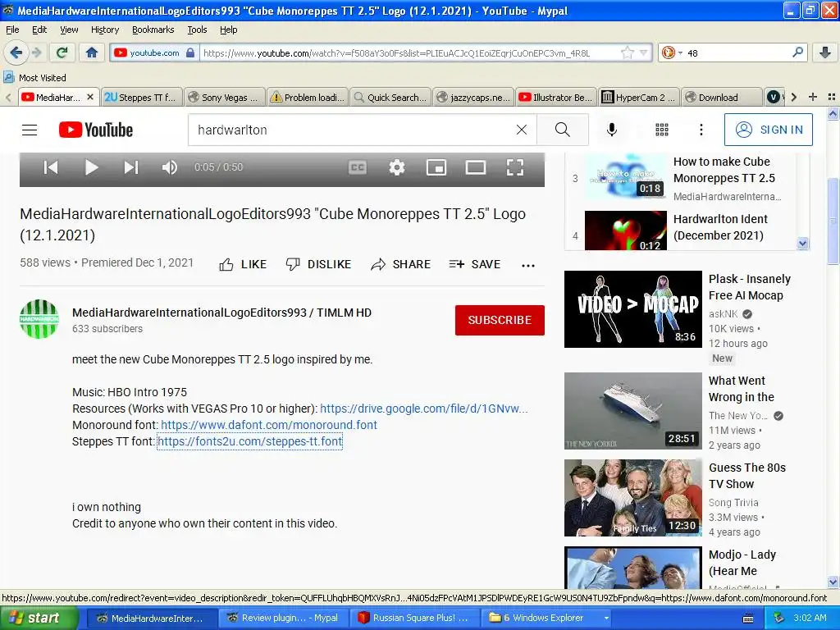Switch to the Sony Vegas tab
The height and width of the screenshot is (630, 840).
(x=224, y=97)
